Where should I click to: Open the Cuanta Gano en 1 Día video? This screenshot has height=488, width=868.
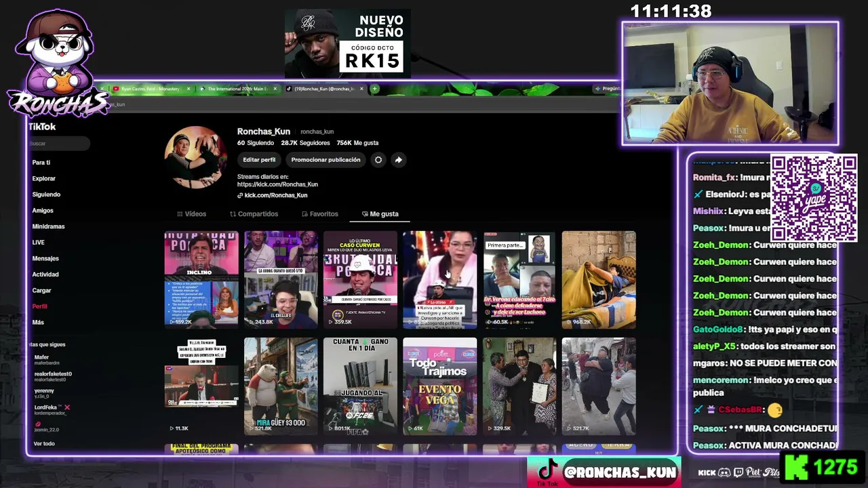point(360,386)
